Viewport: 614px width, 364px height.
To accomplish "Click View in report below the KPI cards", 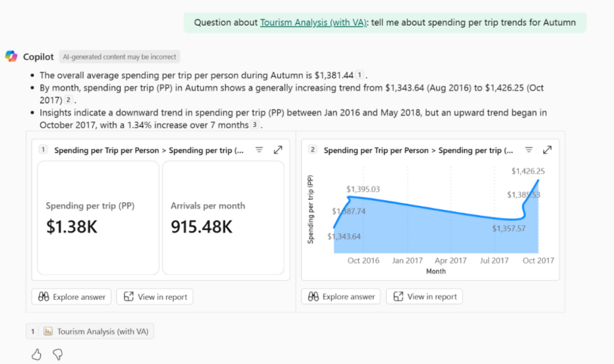I will (155, 296).
